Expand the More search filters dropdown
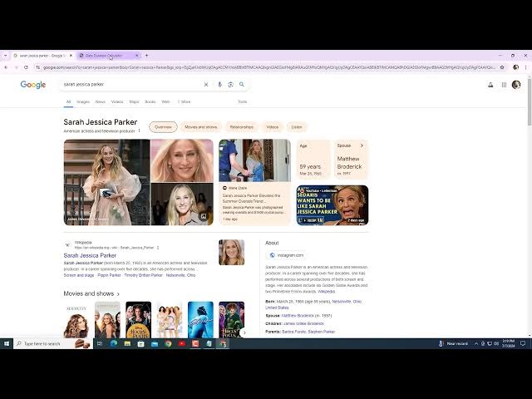The width and height of the screenshot is (532, 399). click(184, 101)
